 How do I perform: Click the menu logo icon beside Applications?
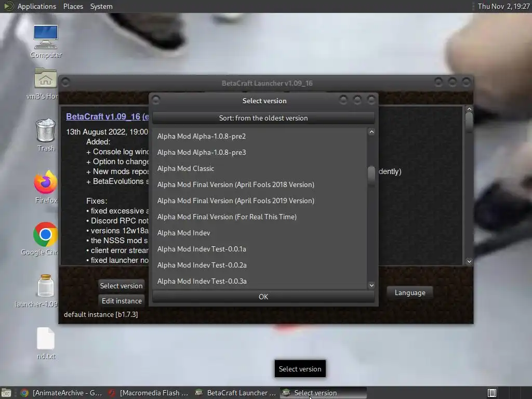(8, 6)
